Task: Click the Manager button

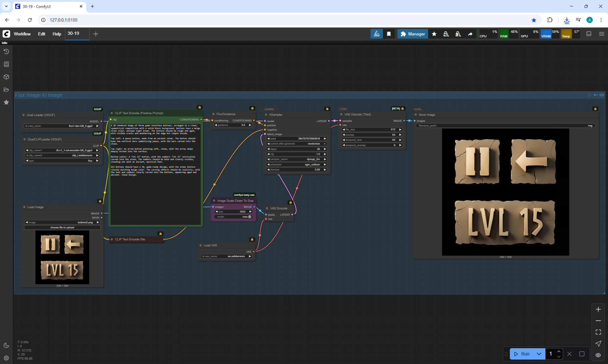Action: tap(413, 34)
